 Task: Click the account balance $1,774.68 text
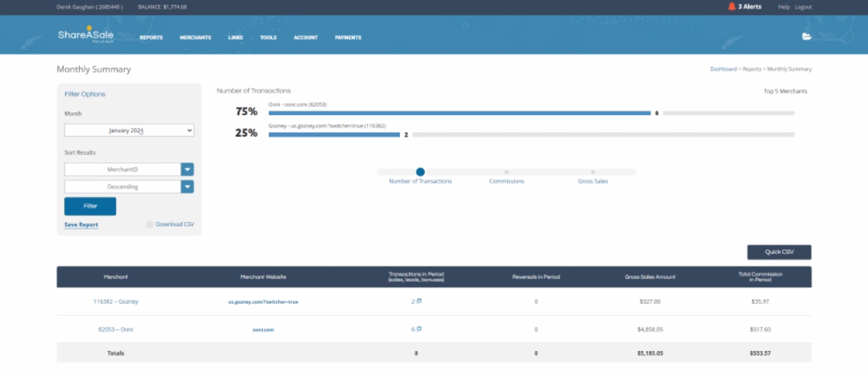point(162,7)
